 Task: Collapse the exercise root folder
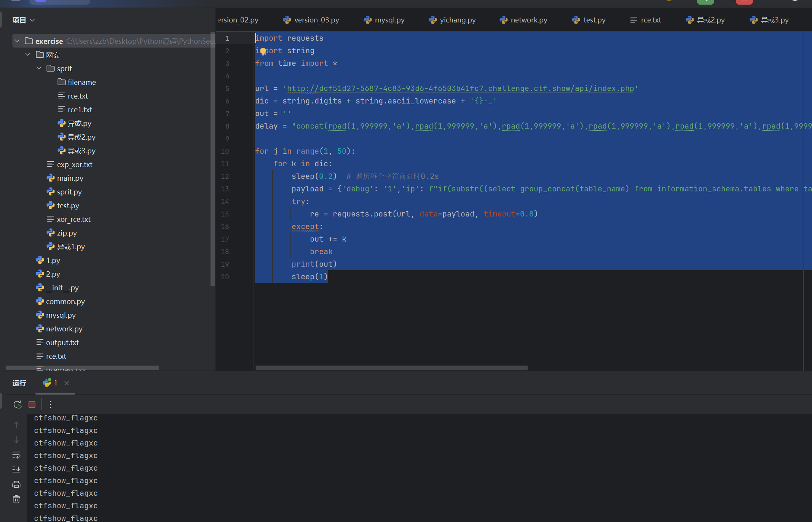tap(17, 41)
